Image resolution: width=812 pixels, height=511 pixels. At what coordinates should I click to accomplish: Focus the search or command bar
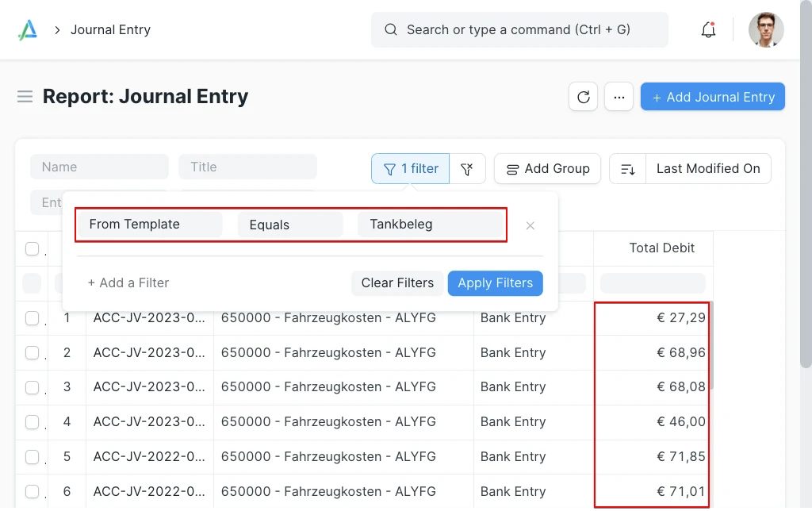[519, 30]
